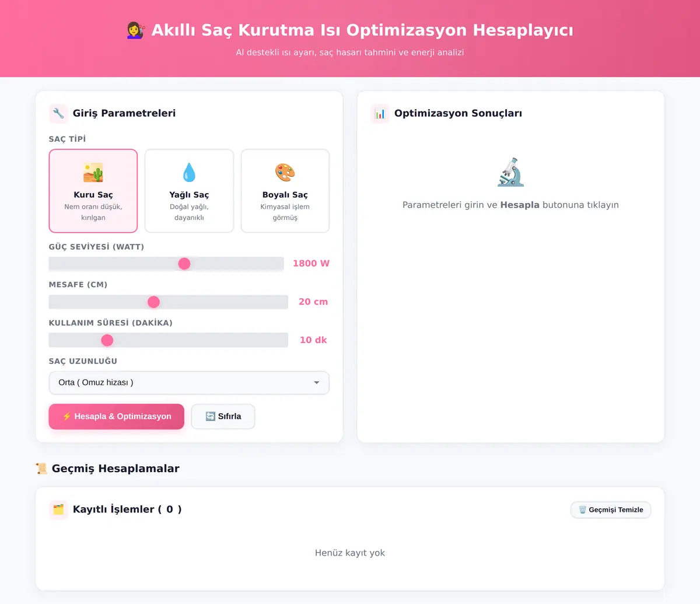700x604 pixels.
Task: Click the Parametreleri girin placeholder message
Action: pyautogui.click(x=510, y=205)
